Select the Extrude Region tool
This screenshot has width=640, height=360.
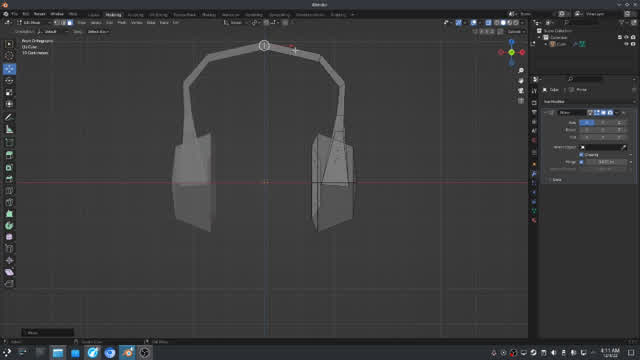click(9, 155)
